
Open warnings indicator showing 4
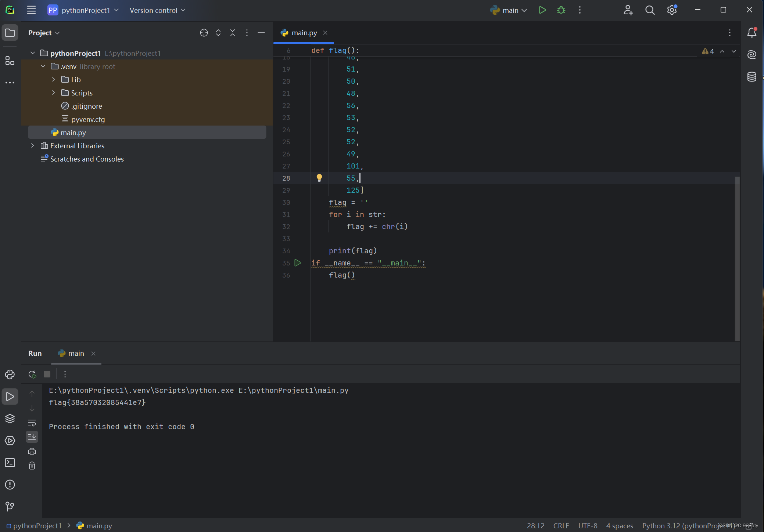(708, 51)
